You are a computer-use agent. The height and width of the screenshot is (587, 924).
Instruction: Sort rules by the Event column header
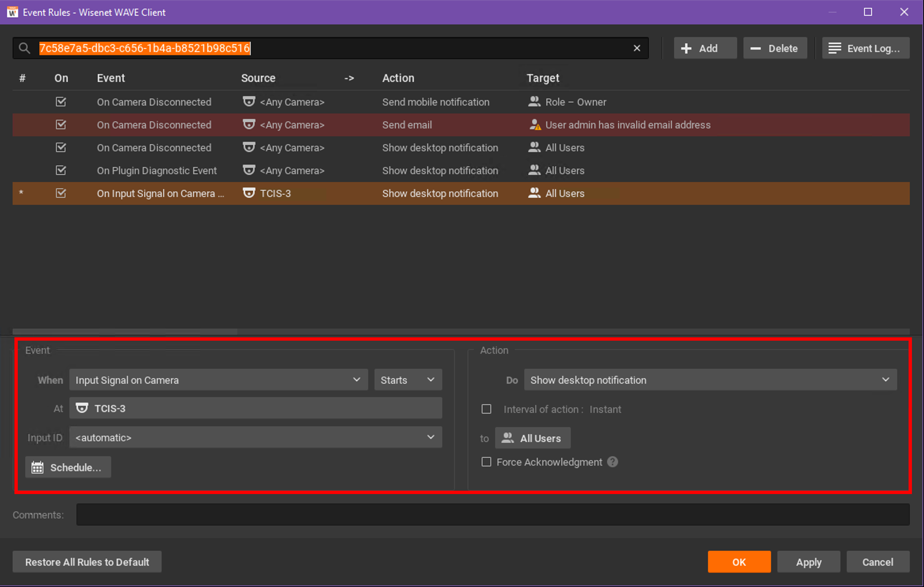(111, 78)
